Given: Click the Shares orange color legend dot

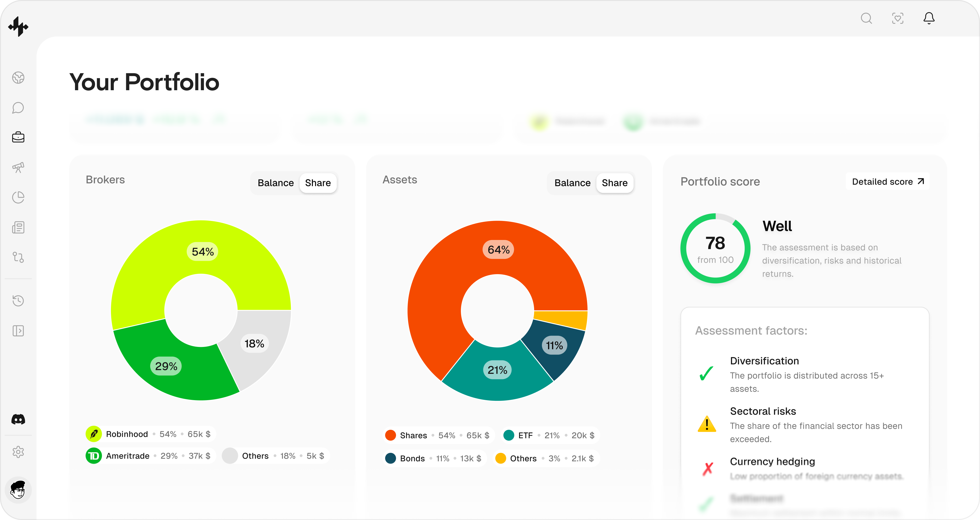Looking at the screenshot, I should (390, 435).
